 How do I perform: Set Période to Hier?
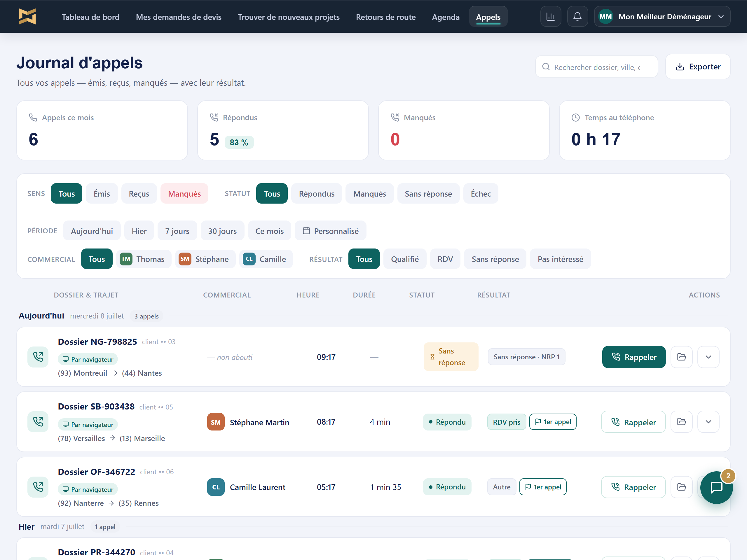[139, 230]
